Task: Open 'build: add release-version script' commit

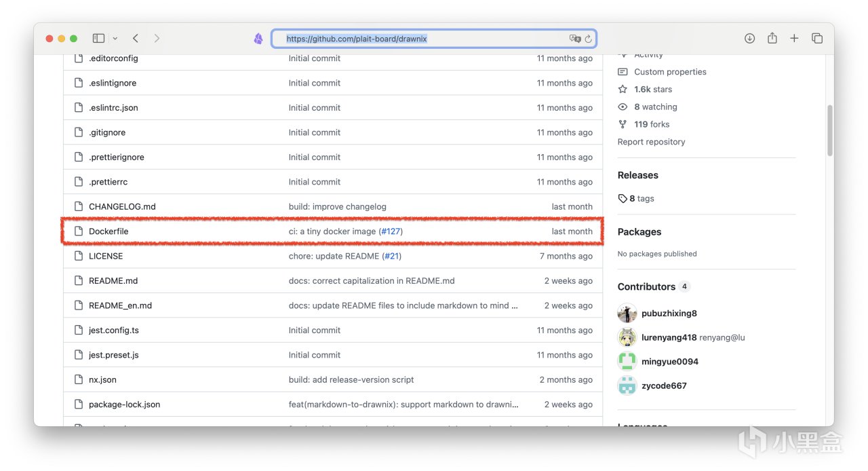Action: coord(351,380)
